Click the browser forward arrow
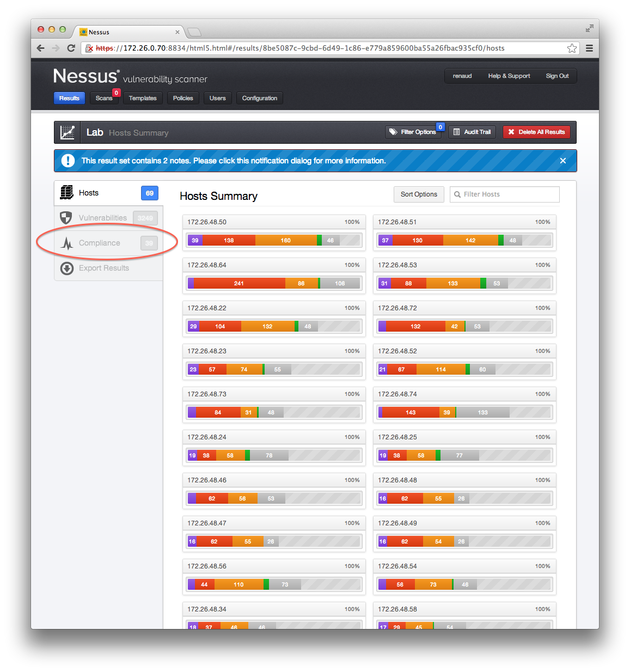The height and width of the screenshot is (672, 630). point(56,48)
